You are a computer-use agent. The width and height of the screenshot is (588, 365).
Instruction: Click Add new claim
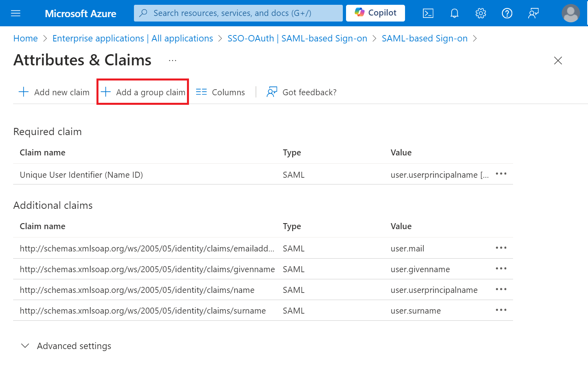click(x=54, y=92)
